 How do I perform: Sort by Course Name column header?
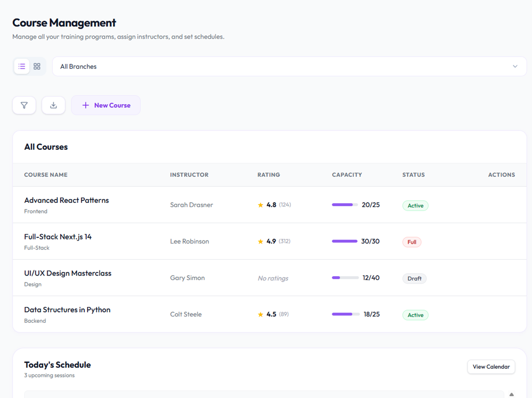(46, 175)
